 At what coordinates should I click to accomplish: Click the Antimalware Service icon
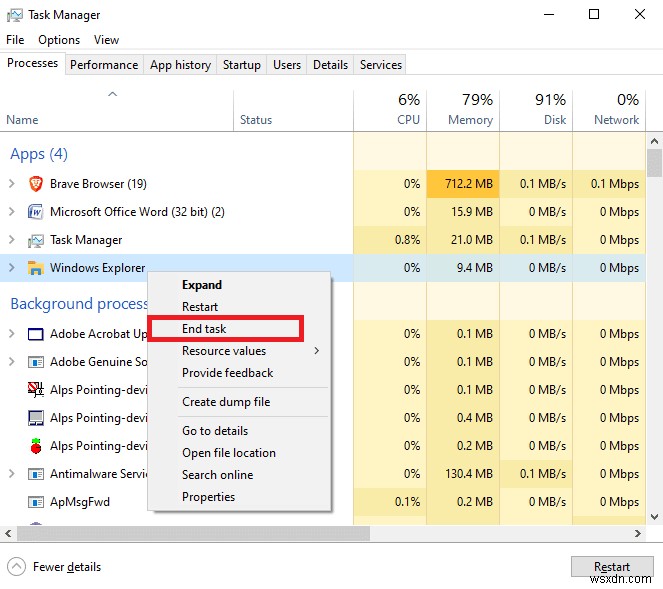(x=36, y=474)
